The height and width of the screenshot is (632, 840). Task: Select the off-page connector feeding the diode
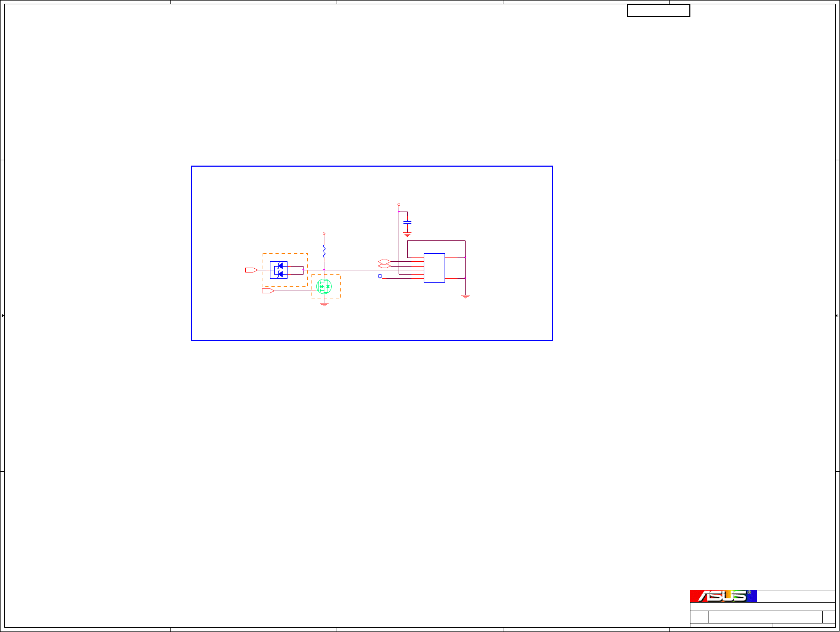pyautogui.click(x=251, y=270)
